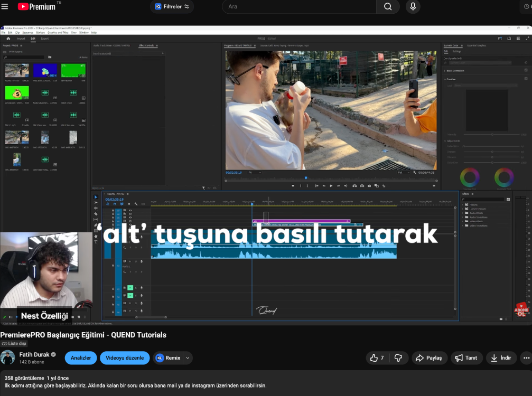Click the search magnifier button
Image resolution: width=532 pixels, height=396 pixels.
(388, 6)
